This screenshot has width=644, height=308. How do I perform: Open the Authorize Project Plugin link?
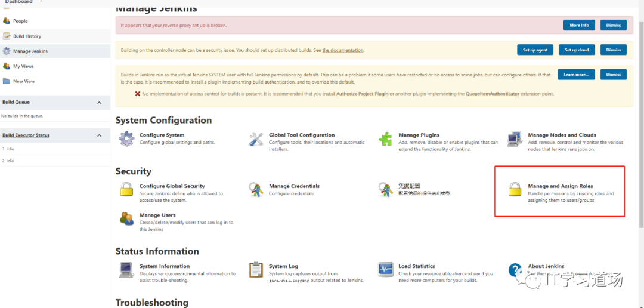tap(362, 94)
